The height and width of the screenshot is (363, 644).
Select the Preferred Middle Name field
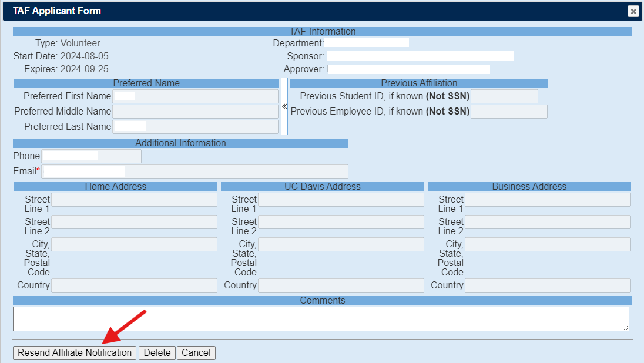click(x=195, y=112)
